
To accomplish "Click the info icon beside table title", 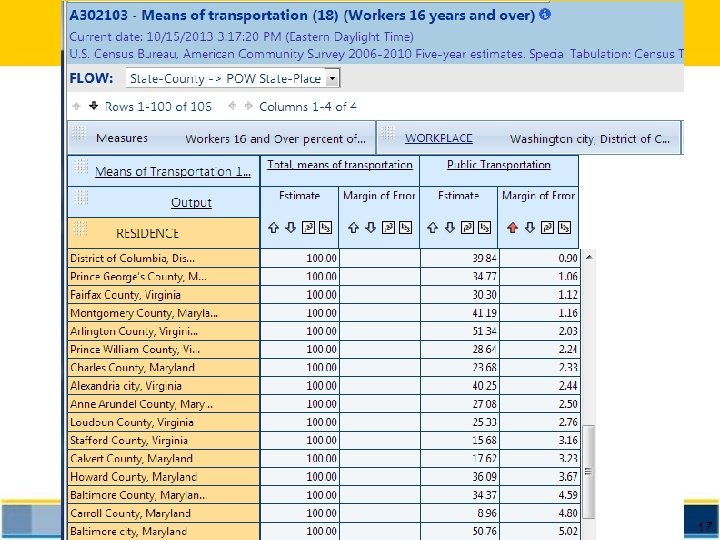I will coord(545,14).
